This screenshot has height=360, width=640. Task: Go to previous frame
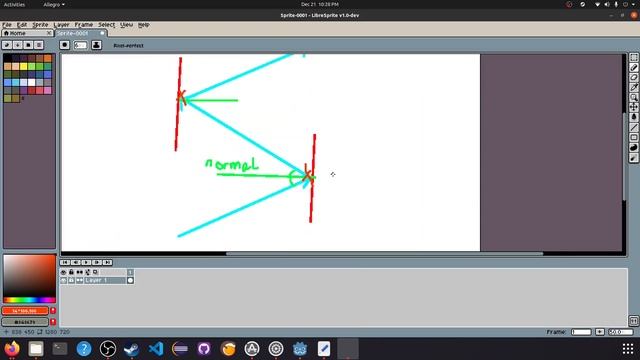(76, 262)
